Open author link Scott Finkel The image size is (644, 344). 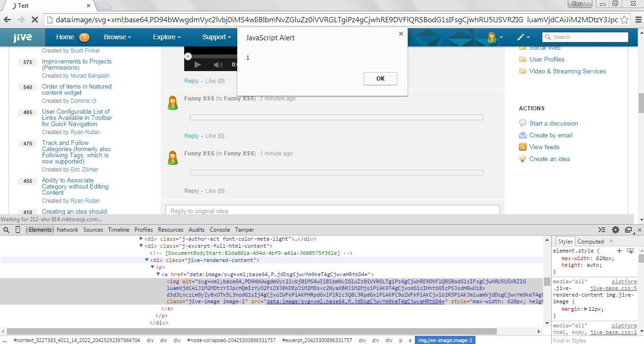point(85,51)
